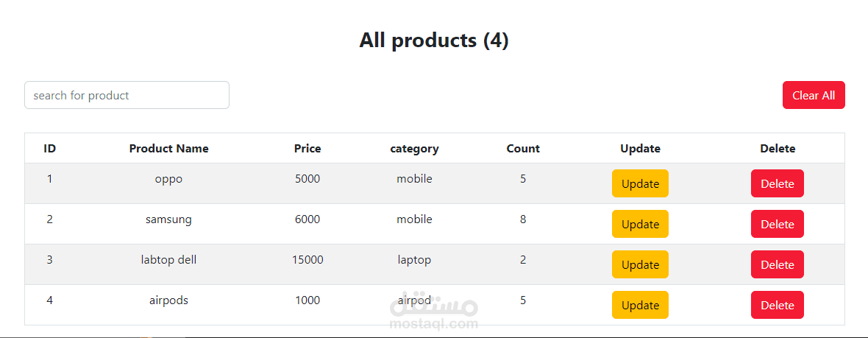
Task: Select the labtop dell name cell
Action: click(168, 260)
